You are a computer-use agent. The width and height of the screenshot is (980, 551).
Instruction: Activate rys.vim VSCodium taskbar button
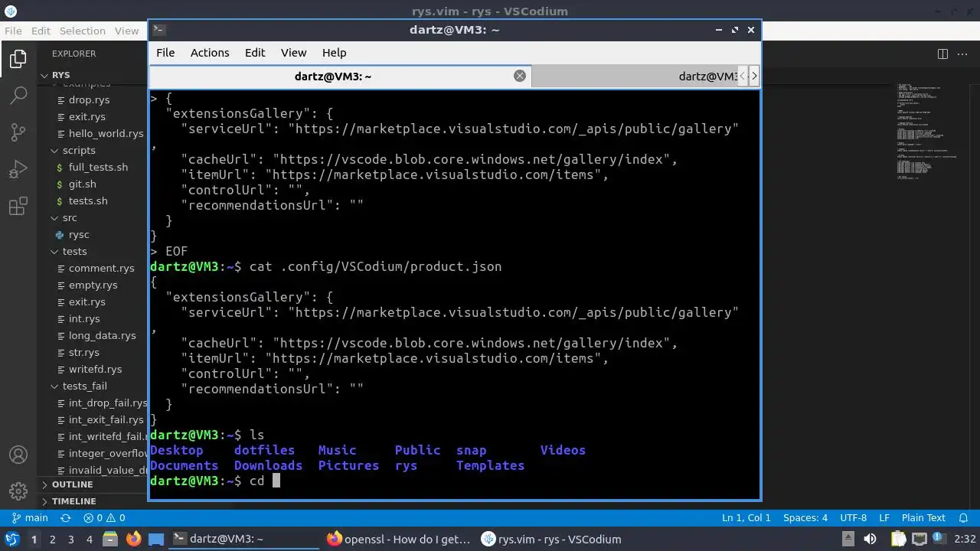pyautogui.click(x=553, y=540)
